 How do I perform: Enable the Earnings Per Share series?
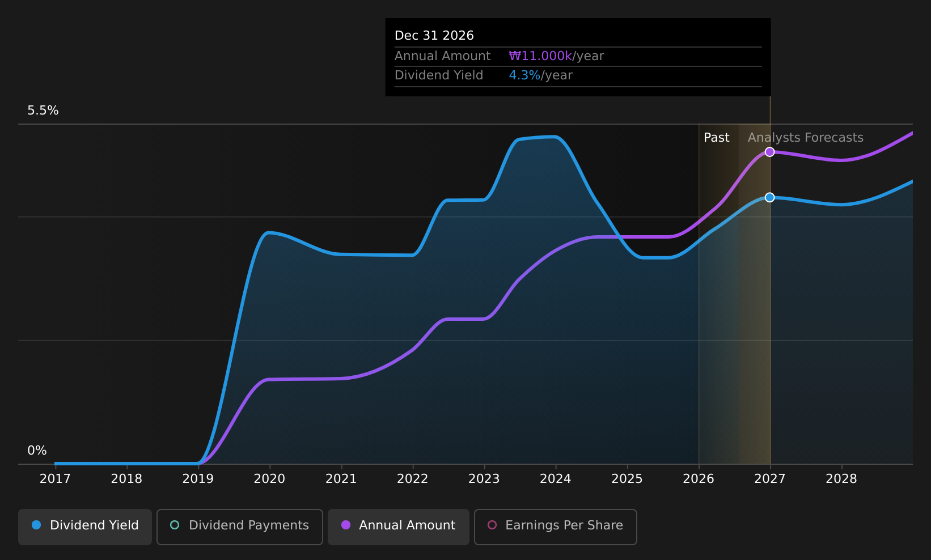pyautogui.click(x=556, y=527)
